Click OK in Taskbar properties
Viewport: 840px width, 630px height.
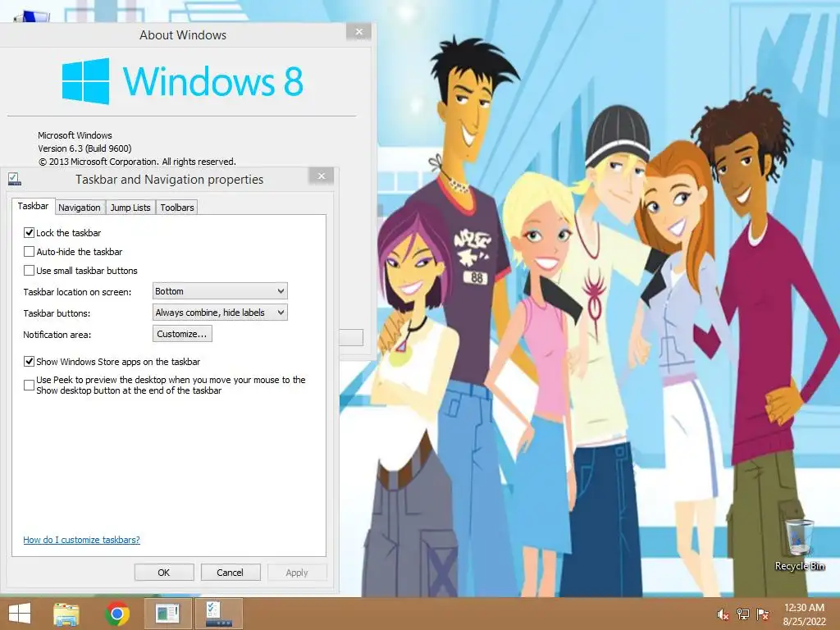coord(164,572)
